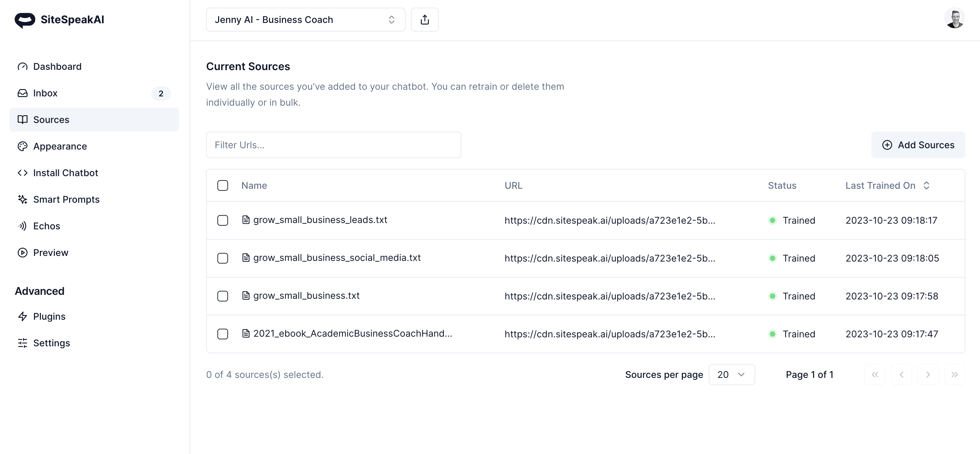Click the share/export icon beside chatbot selector
980x454 pixels.
click(x=425, y=20)
